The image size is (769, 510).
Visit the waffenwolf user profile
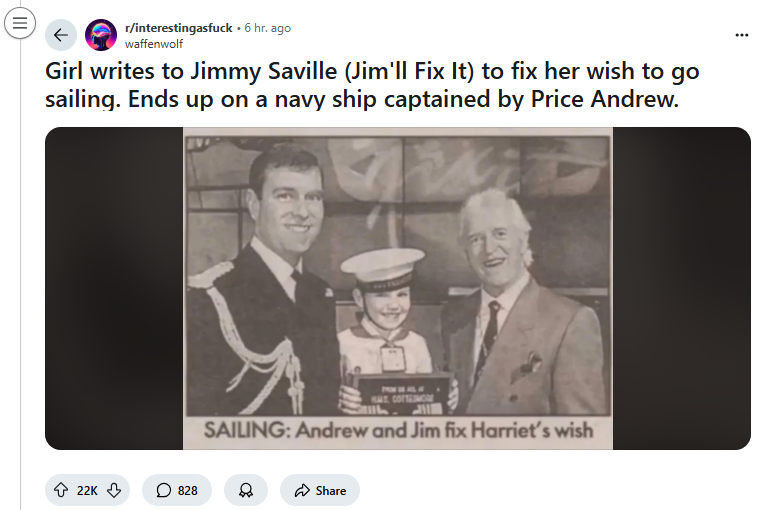[x=155, y=43]
